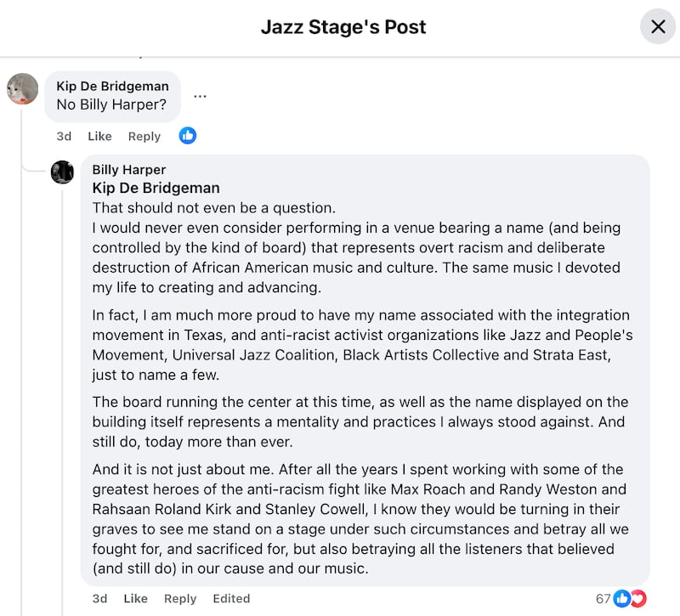Click the blue Like reaction icon next to 67

pyautogui.click(x=622, y=598)
